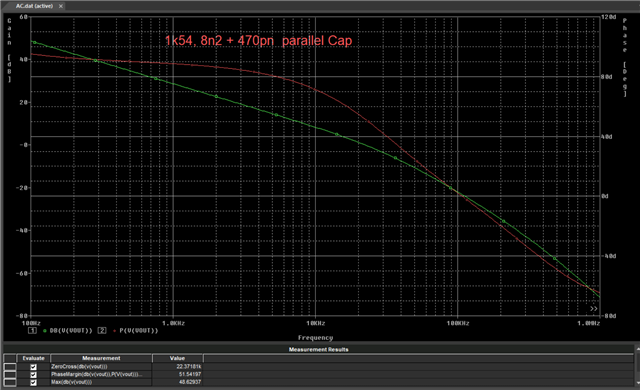The width and height of the screenshot is (640, 390).
Task: Click the green DB(V(VOUT)) trace symbol
Action: click(x=44, y=331)
